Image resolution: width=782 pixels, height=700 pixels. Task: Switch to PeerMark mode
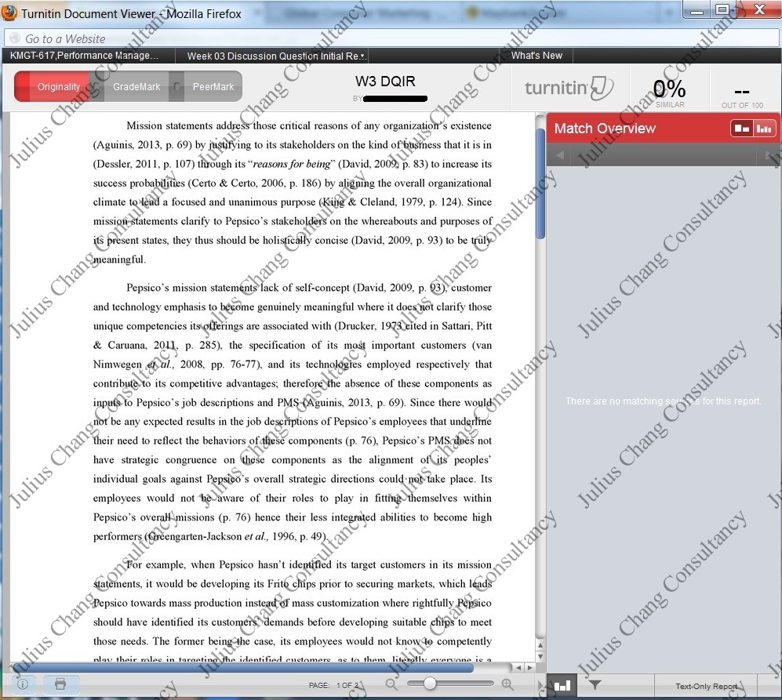click(213, 87)
